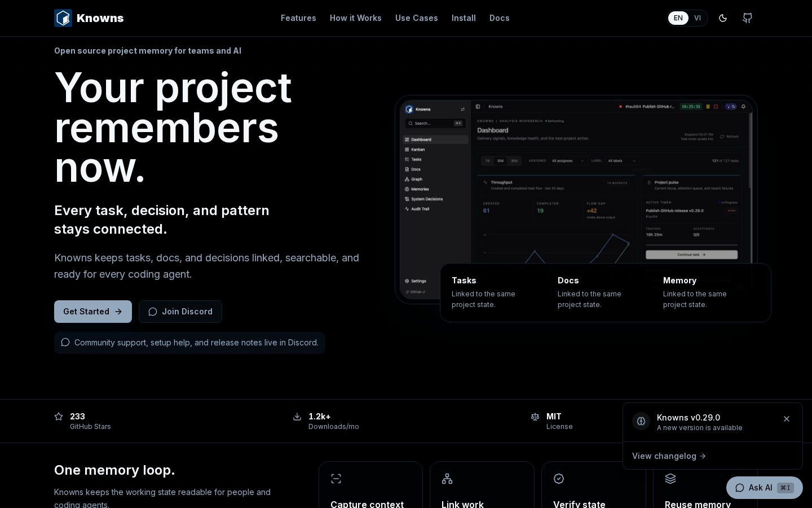Open the Install navigation link

pos(464,18)
